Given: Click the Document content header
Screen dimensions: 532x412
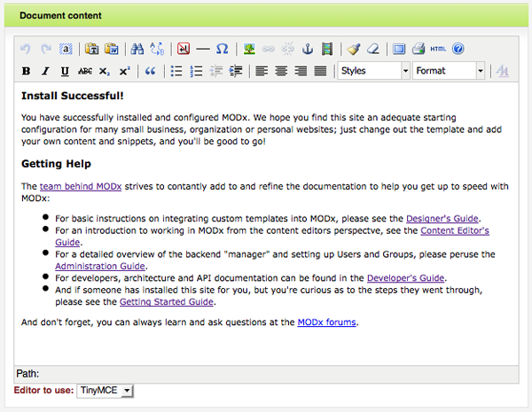Looking at the screenshot, I should pos(266,16).
